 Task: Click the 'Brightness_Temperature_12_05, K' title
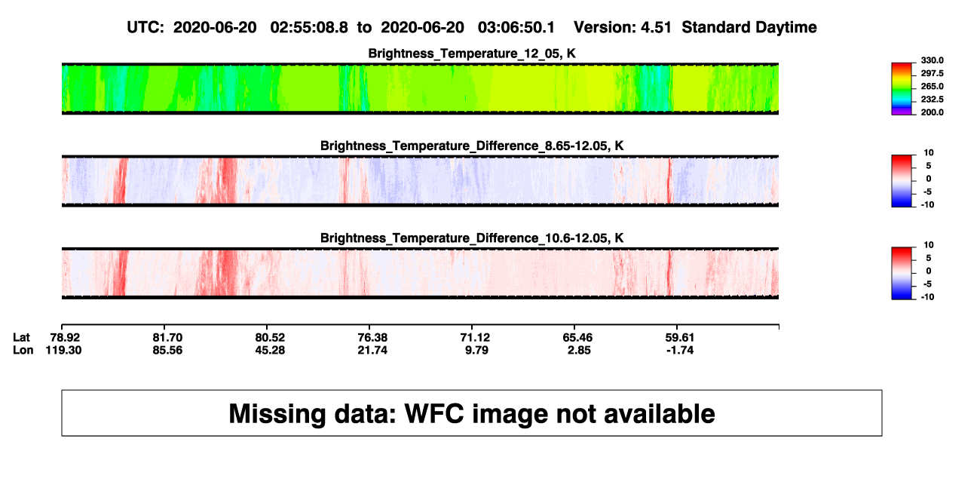coord(472,54)
